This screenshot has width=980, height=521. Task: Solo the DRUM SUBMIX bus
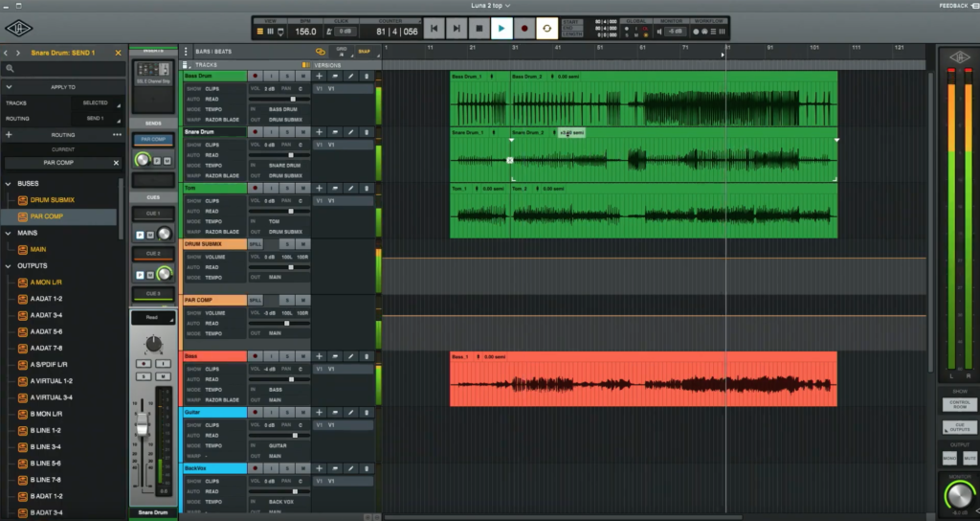287,244
